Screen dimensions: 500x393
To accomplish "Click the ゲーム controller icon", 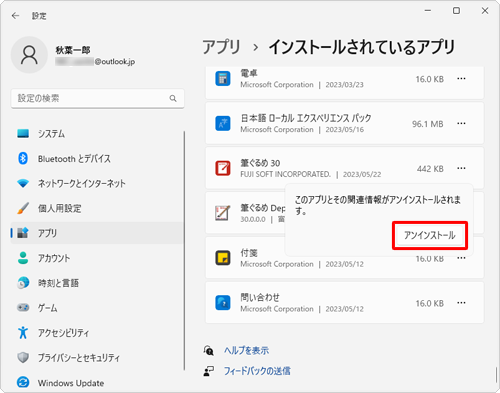I will [23, 307].
